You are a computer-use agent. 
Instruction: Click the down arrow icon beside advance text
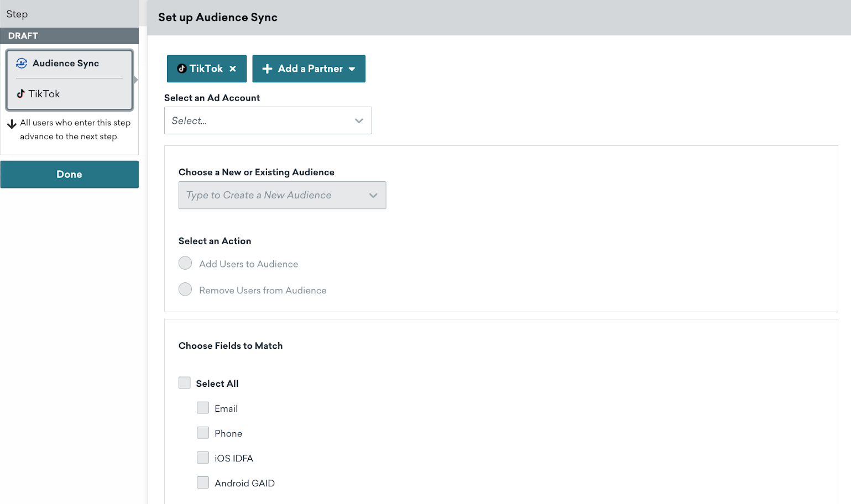[x=12, y=124]
